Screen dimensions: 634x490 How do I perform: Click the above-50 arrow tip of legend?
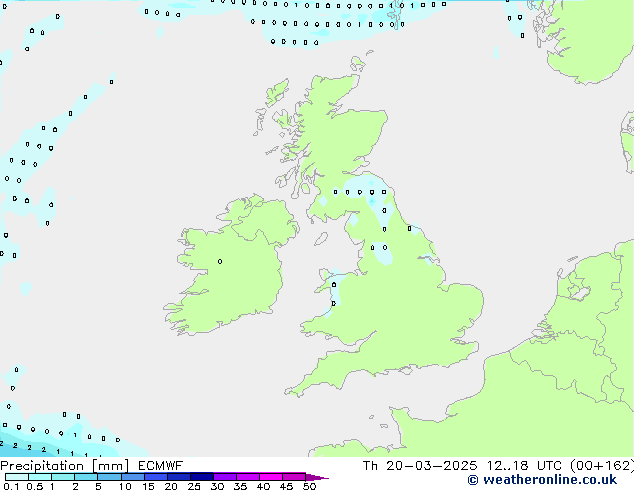317,477
